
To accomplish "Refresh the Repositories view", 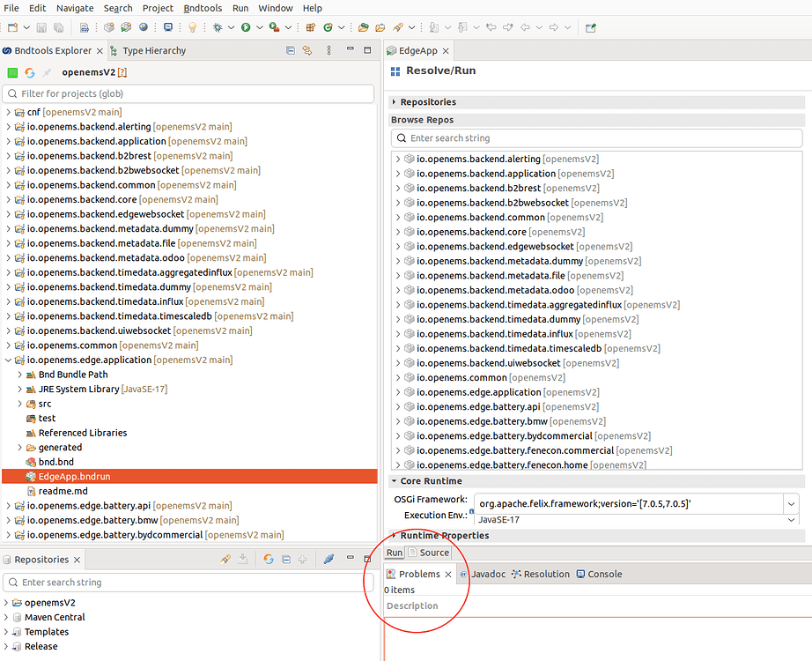I will point(268,559).
